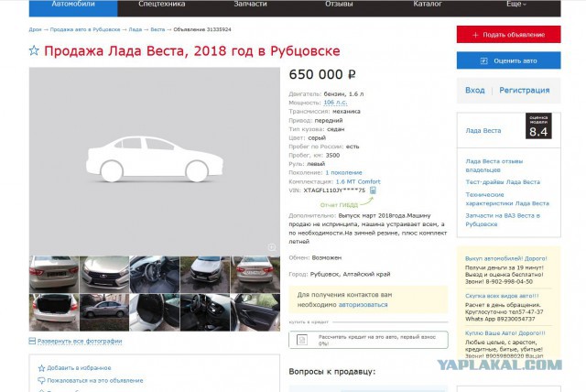The image size is (586, 392).
Task: Click the speech bubble complaint icon
Action: click(x=41, y=380)
